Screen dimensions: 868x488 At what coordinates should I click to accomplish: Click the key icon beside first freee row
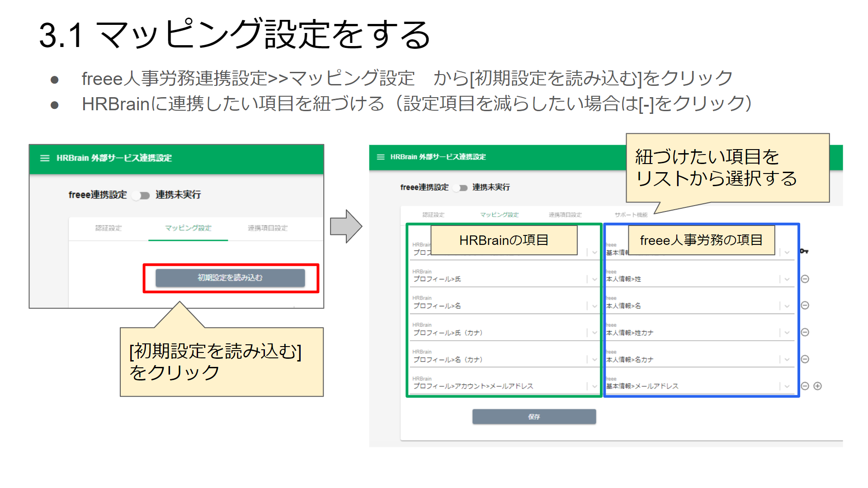[804, 251]
